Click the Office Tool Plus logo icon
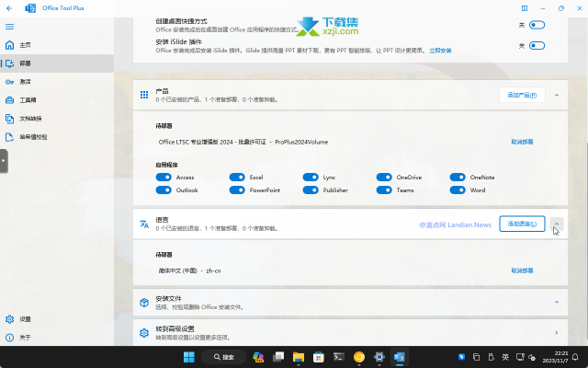This screenshot has height=368, width=588. pos(30,8)
